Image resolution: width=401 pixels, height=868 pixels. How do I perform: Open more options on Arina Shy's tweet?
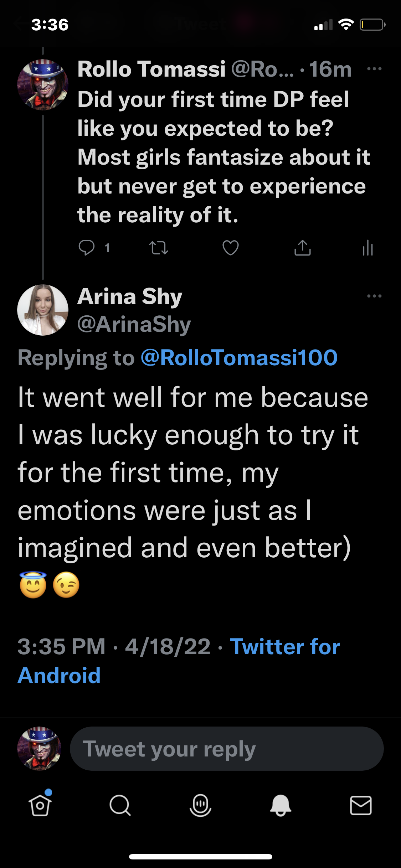(374, 296)
